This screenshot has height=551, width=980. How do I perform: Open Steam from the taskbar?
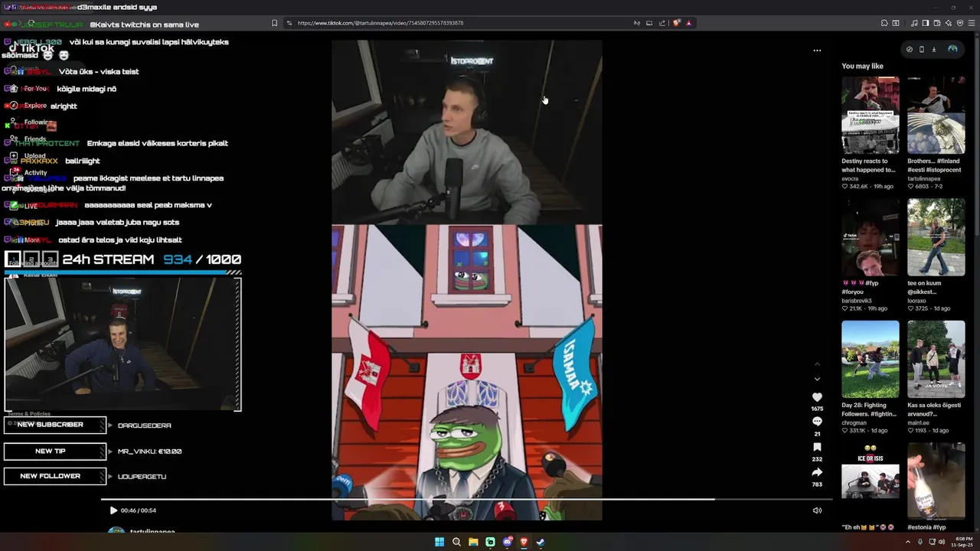coord(541,542)
